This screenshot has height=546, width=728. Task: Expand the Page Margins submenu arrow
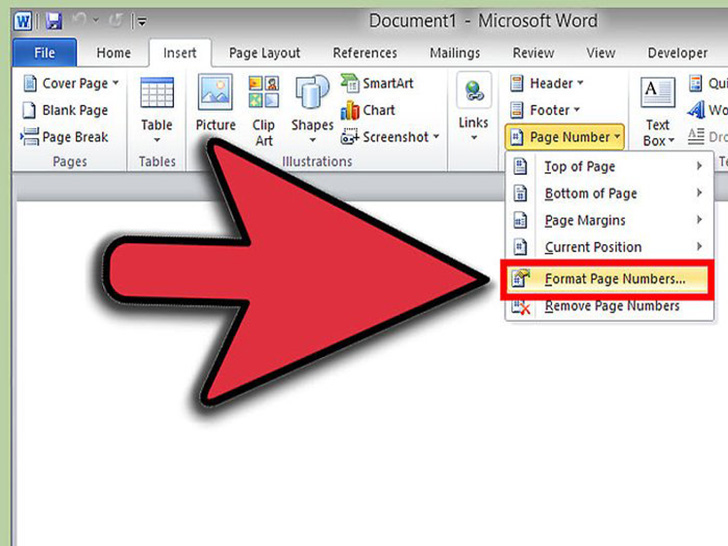[x=699, y=220]
